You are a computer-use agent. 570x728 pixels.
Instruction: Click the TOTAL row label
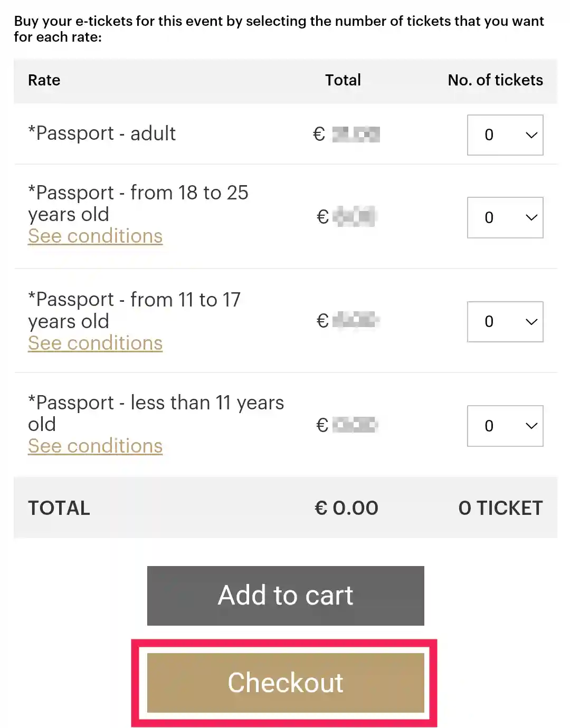(x=59, y=508)
